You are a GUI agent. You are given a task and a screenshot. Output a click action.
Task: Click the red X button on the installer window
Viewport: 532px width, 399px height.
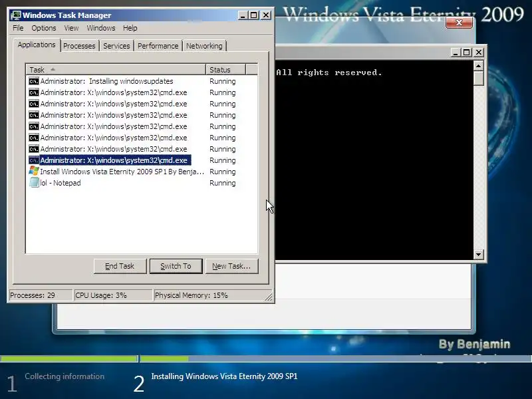pos(459,23)
